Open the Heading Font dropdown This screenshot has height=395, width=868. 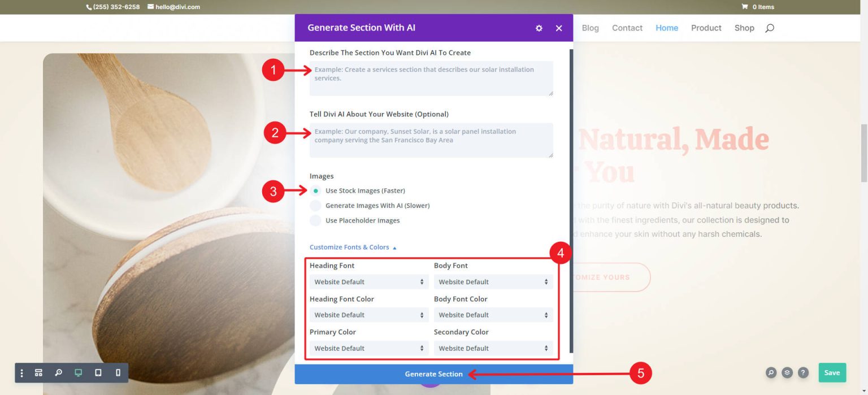click(368, 281)
